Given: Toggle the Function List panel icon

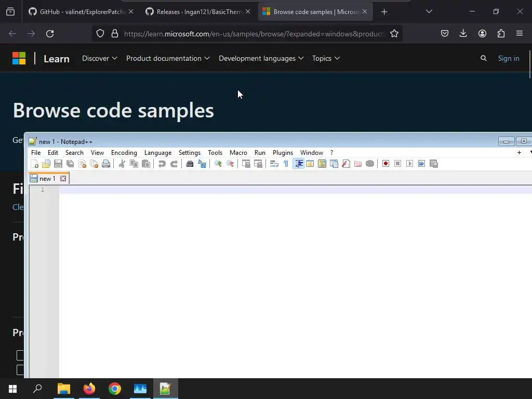Looking at the screenshot, I should [x=346, y=164].
